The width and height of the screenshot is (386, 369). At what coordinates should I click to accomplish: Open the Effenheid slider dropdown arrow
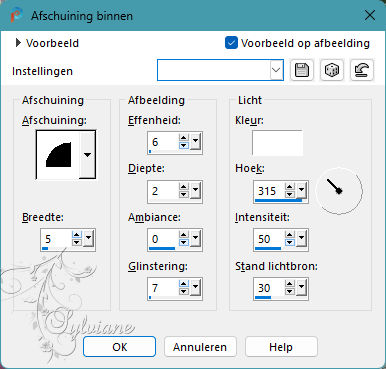[x=195, y=142]
